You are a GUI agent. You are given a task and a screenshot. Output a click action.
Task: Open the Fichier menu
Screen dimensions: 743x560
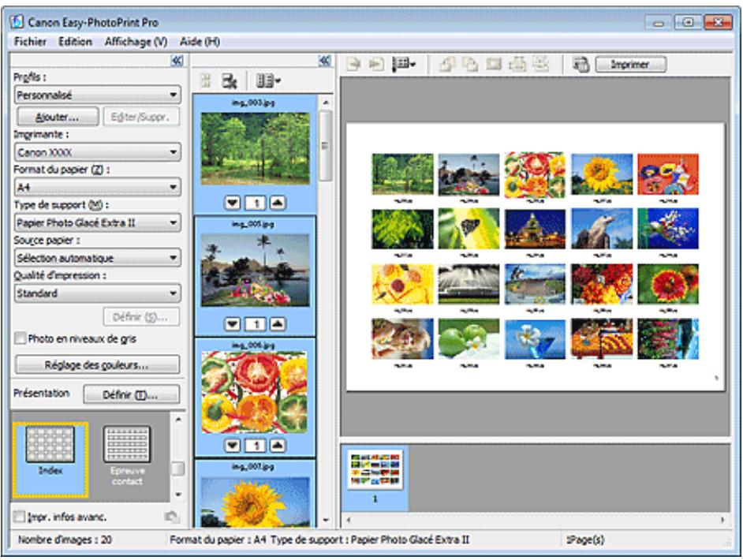(30, 42)
